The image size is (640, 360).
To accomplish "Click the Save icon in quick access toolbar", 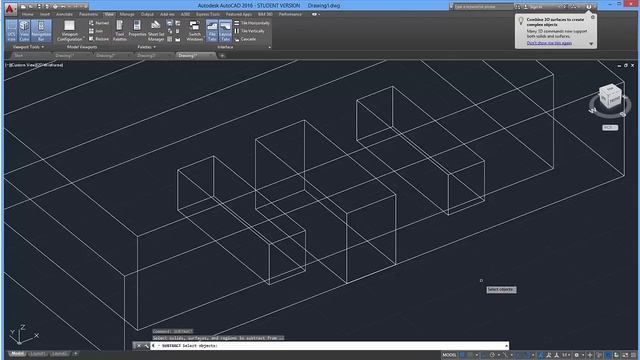I will 39,7.
